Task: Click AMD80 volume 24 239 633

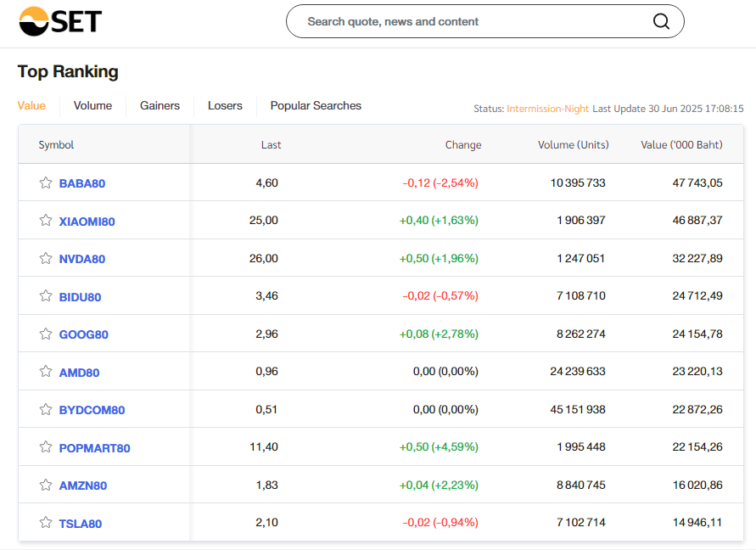Action: click(578, 372)
